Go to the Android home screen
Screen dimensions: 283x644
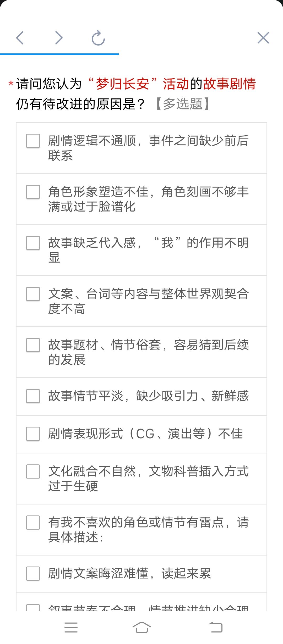click(x=141, y=627)
